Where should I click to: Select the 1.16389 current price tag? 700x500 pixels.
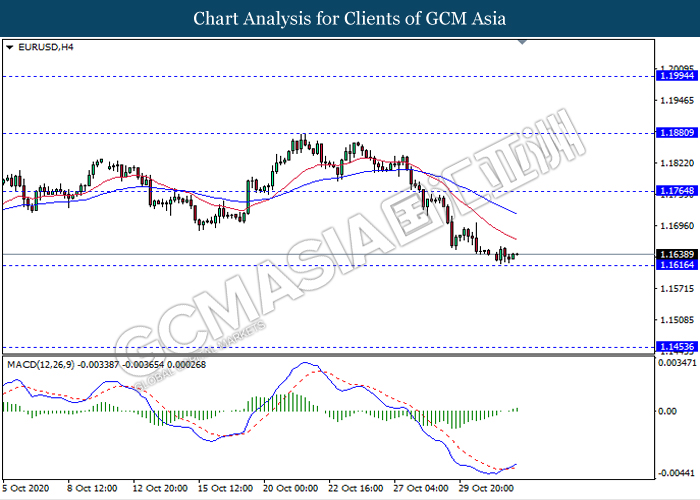coord(675,255)
